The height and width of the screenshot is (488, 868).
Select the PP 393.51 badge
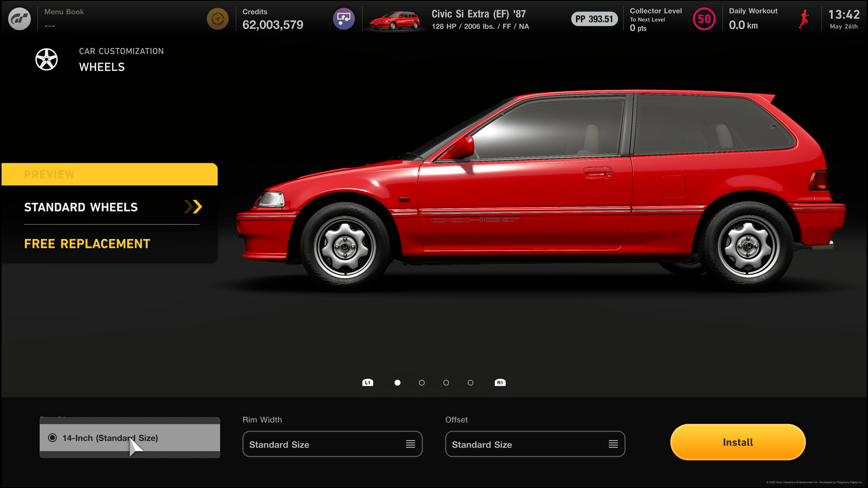coord(594,19)
